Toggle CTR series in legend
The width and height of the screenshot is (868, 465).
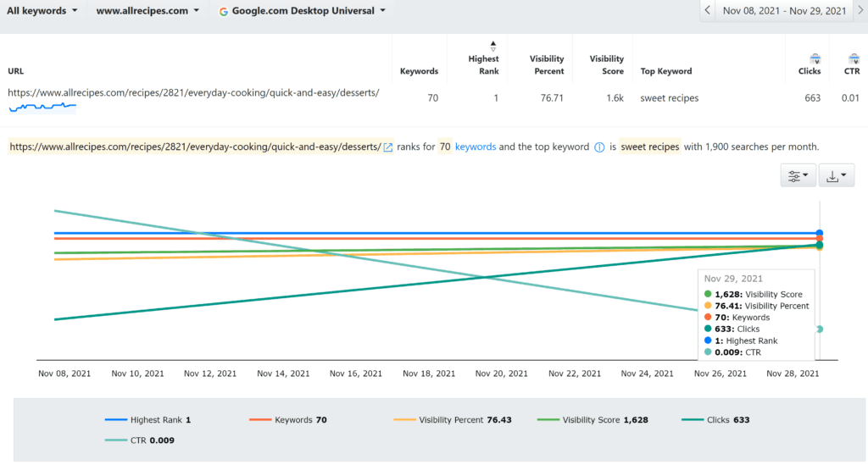[140, 440]
